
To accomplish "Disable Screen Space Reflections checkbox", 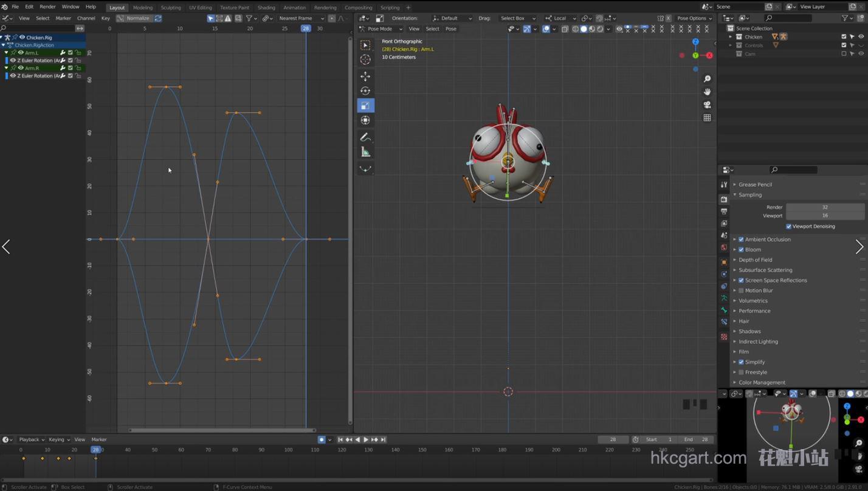I will pyautogui.click(x=741, y=280).
